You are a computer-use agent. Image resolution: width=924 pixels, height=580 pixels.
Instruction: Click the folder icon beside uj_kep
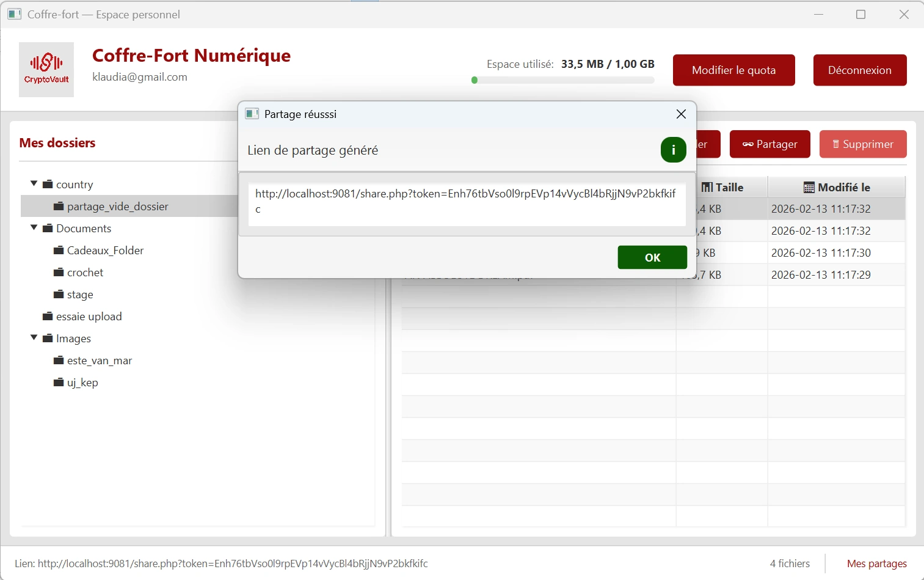pyautogui.click(x=59, y=383)
